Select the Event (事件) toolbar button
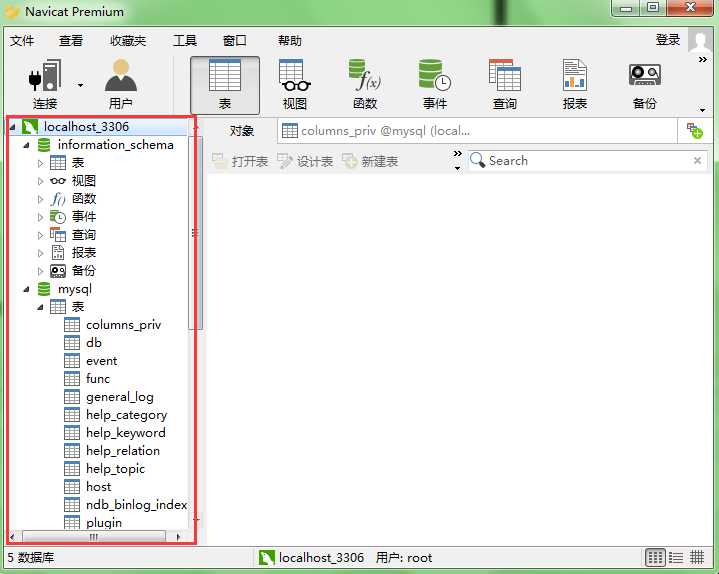Screen dimensions: 719x574 click(x=435, y=85)
